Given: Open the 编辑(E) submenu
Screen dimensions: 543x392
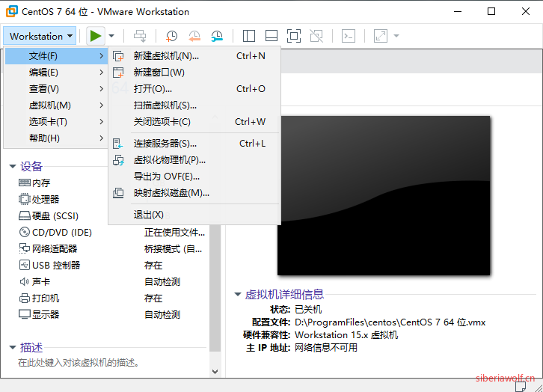Looking at the screenshot, I should coord(56,73).
